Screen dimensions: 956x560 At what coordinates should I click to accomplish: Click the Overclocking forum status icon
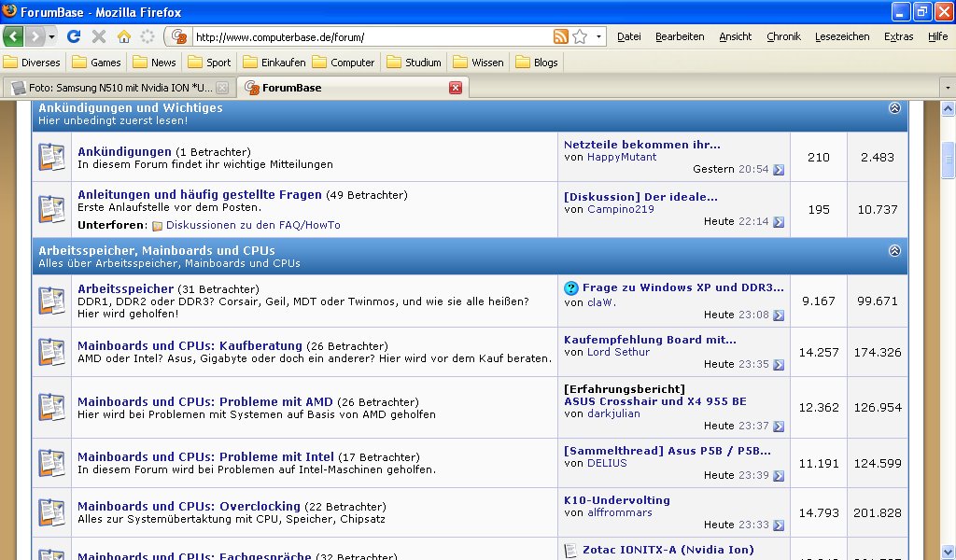point(52,512)
